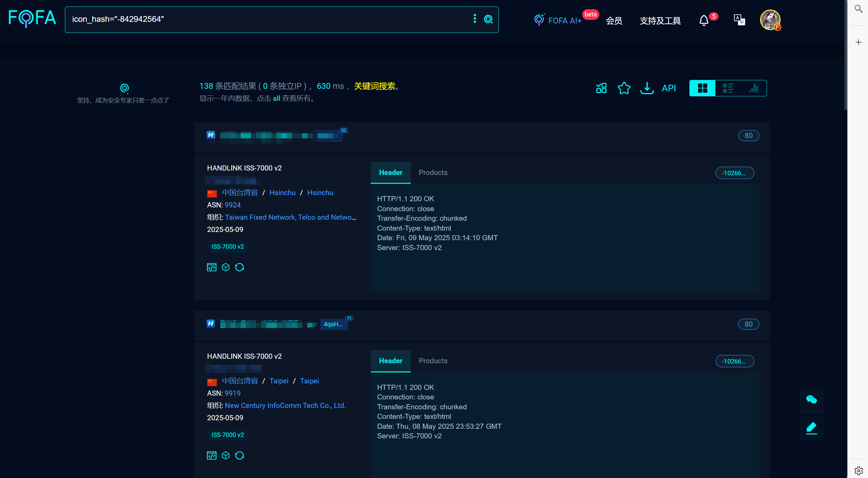Click the second Hsinchu city link
This screenshot has width=868, height=478.
[320, 193]
